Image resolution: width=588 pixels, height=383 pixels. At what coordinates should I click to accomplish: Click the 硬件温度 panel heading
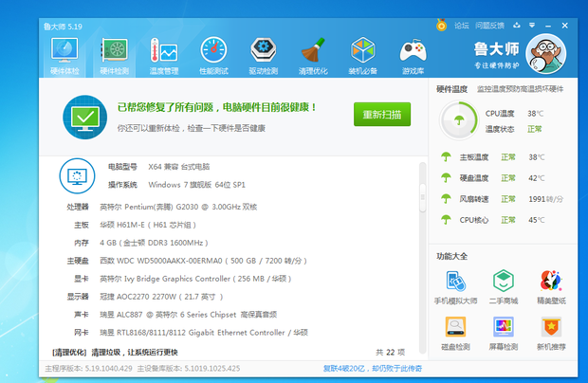tap(451, 89)
